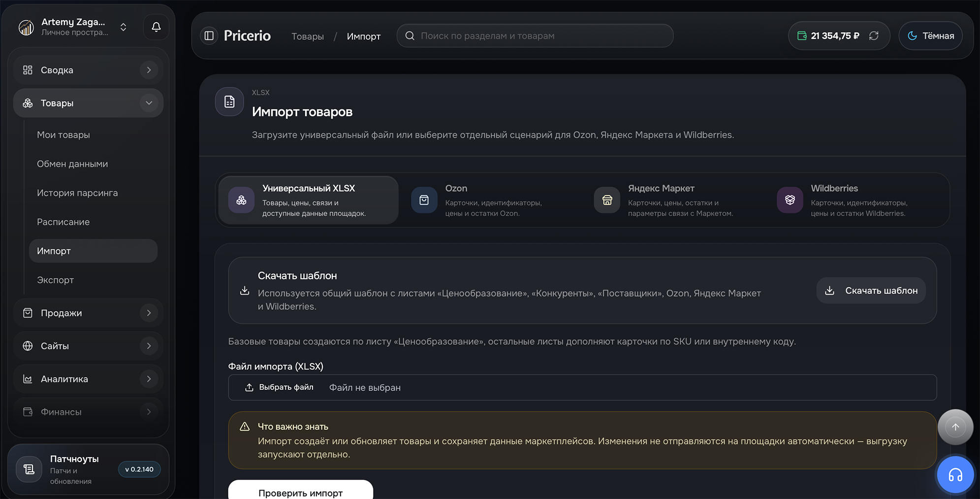This screenshot has height=499, width=980.
Task: Switch to the Wildberries tab
Action: tap(857, 200)
